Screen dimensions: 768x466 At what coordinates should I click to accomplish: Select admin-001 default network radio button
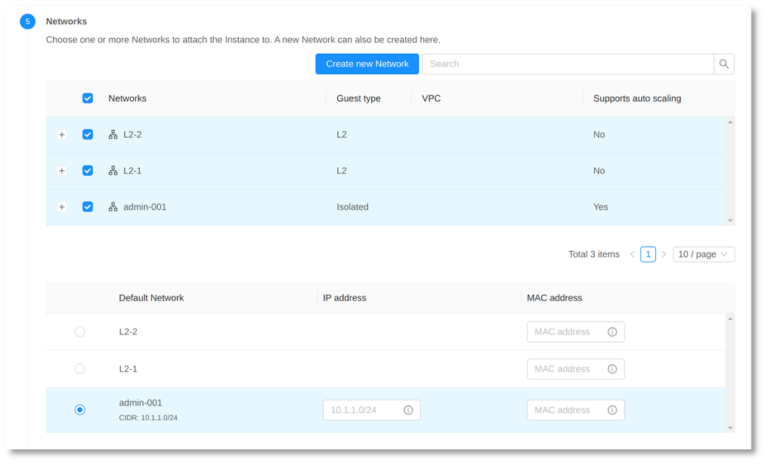click(80, 410)
